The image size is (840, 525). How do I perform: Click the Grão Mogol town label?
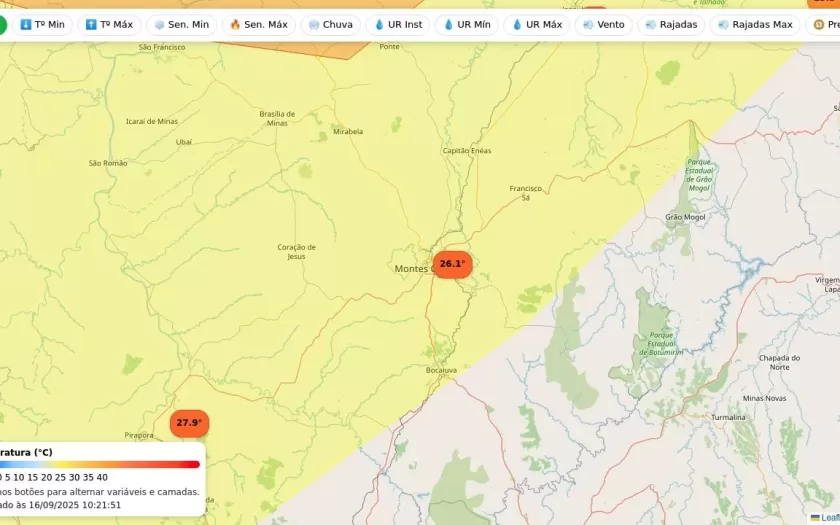(685, 217)
